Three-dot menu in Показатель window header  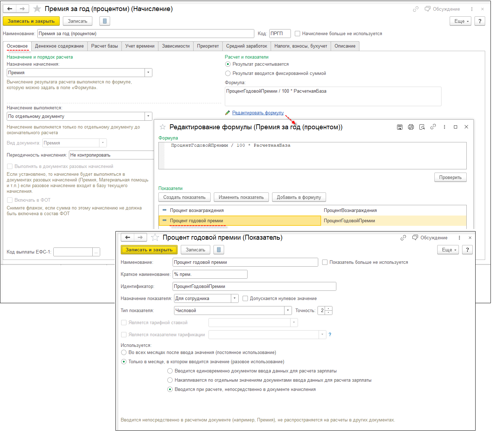[x=459, y=238]
